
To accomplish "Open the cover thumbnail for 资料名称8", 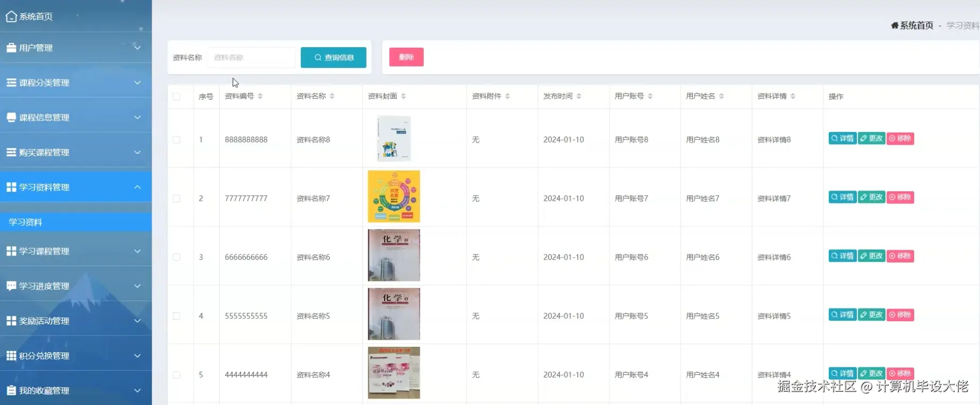I will [x=394, y=139].
